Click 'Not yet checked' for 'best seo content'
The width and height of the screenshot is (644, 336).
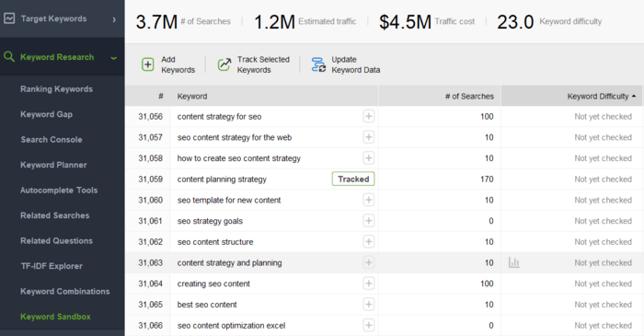[x=603, y=305]
